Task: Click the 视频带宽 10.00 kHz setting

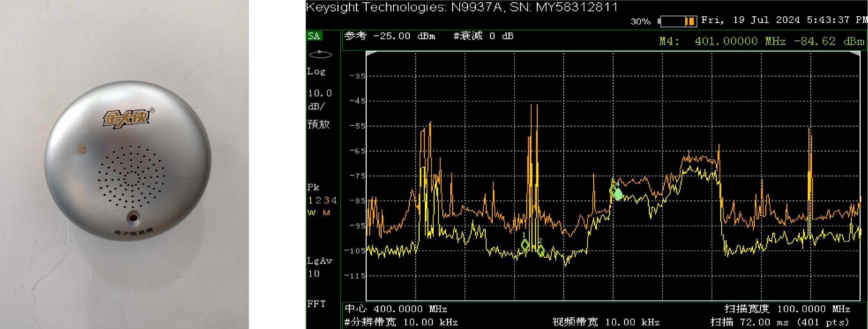Action: point(606,322)
